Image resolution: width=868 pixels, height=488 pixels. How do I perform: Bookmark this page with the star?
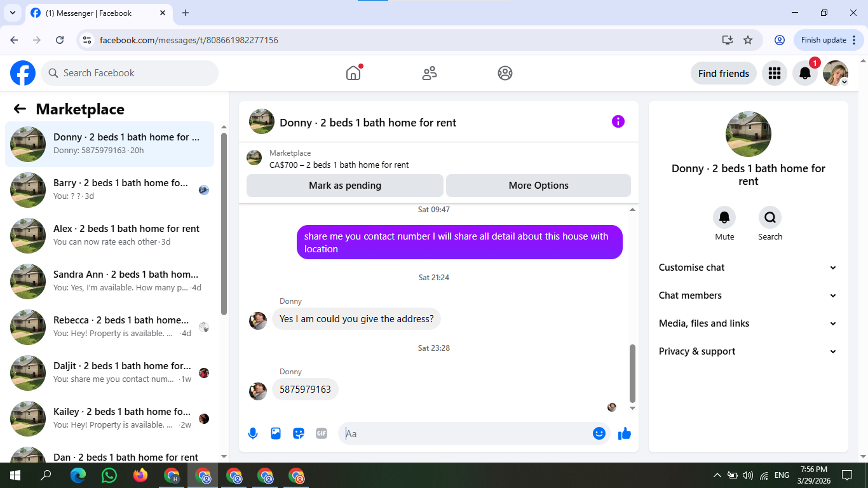(748, 40)
